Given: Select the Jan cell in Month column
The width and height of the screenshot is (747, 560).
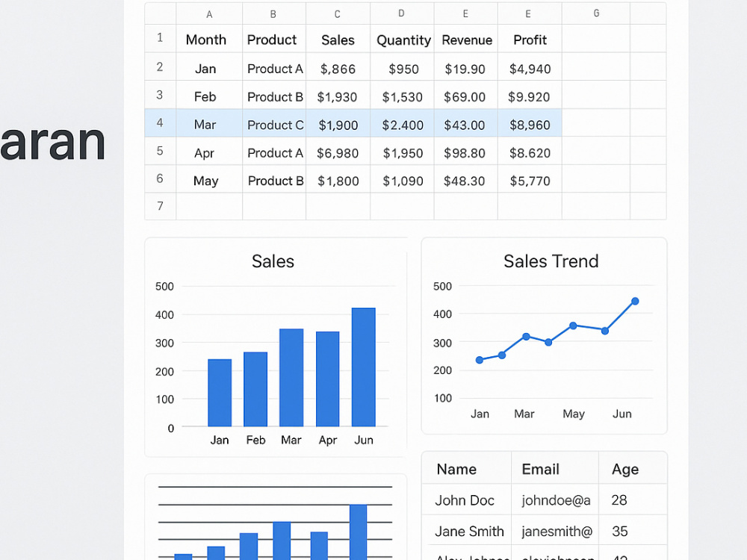Looking at the screenshot, I should pos(209,67).
